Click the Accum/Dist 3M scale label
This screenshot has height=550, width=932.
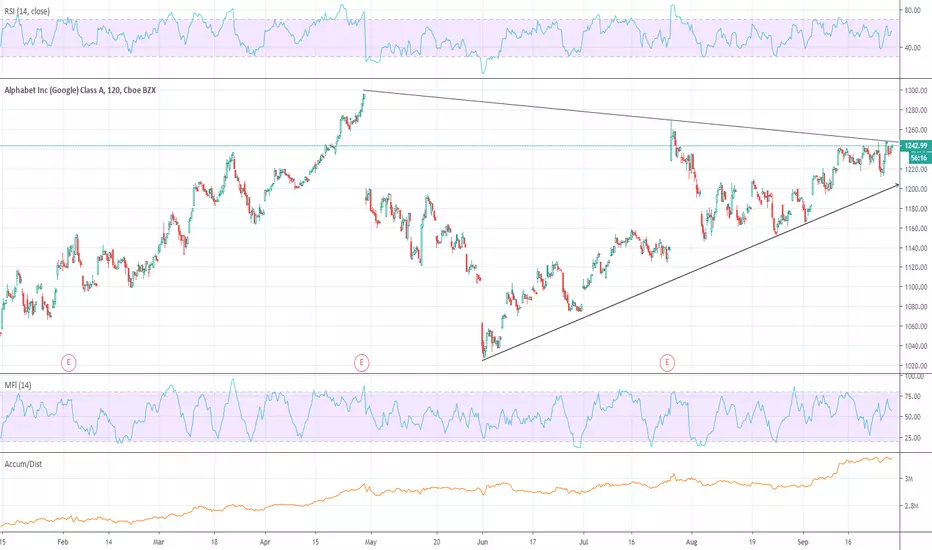[909, 479]
